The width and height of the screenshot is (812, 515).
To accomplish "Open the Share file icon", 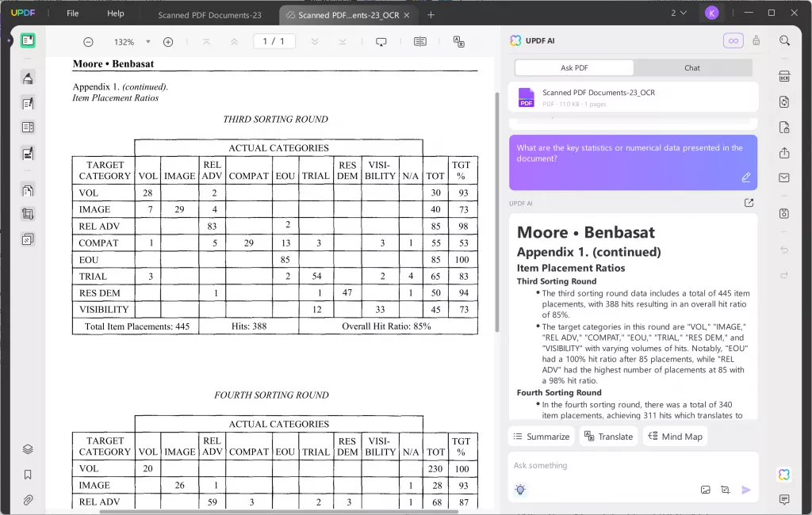I will (784, 153).
